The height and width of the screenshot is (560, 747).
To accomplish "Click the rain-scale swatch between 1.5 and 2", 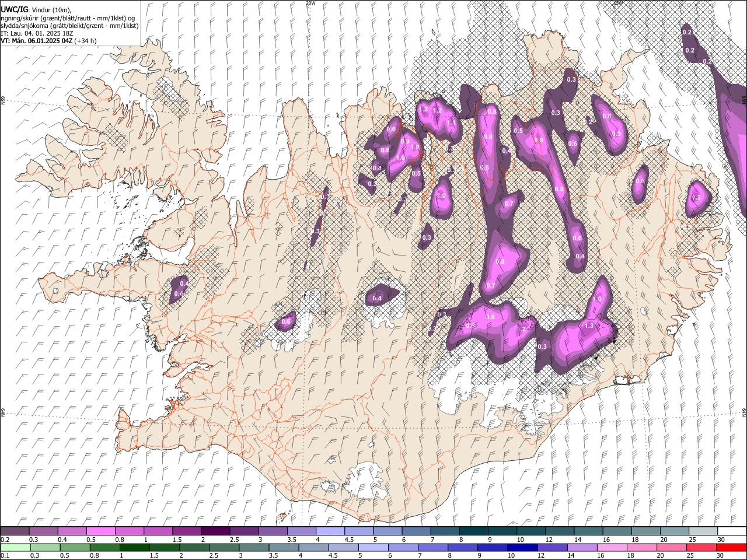I will (164, 547).
